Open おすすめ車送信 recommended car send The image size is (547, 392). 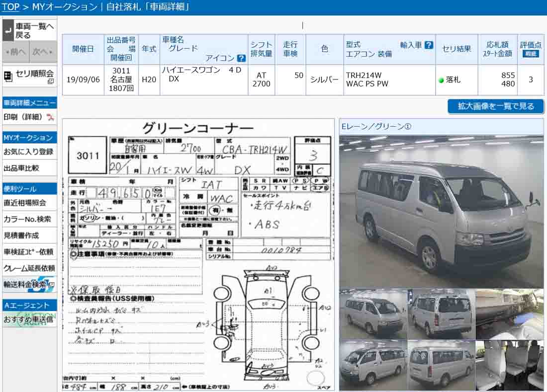pos(30,319)
